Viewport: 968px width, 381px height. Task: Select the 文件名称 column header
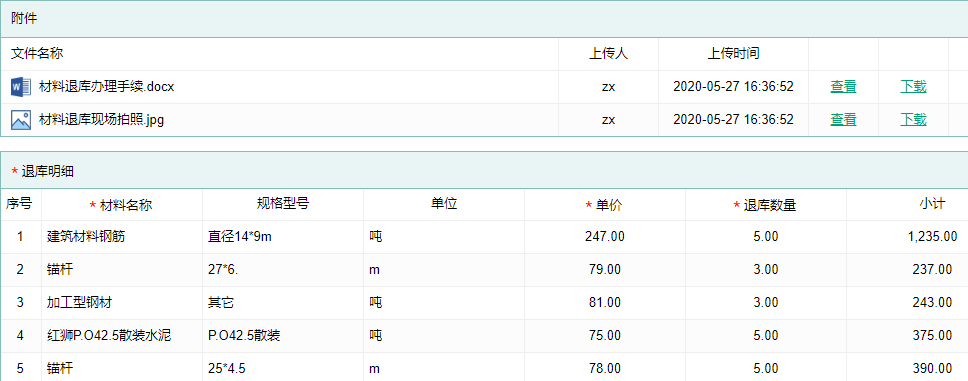click(x=37, y=54)
